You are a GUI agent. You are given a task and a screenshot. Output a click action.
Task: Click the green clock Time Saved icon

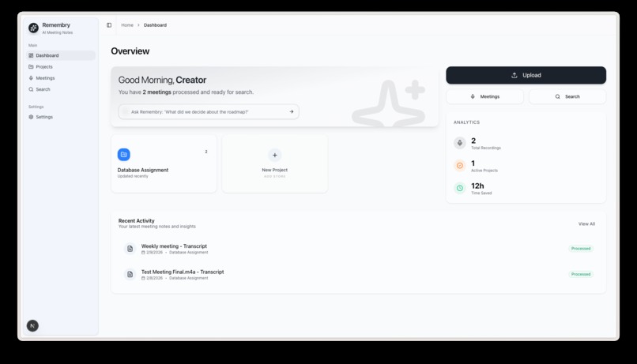(x=459, y=188)
